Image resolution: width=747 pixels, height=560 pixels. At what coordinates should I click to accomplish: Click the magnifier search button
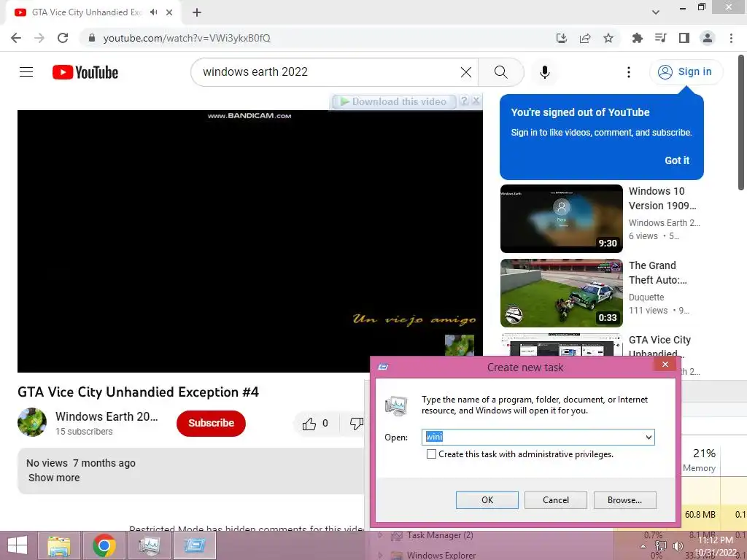500,72
